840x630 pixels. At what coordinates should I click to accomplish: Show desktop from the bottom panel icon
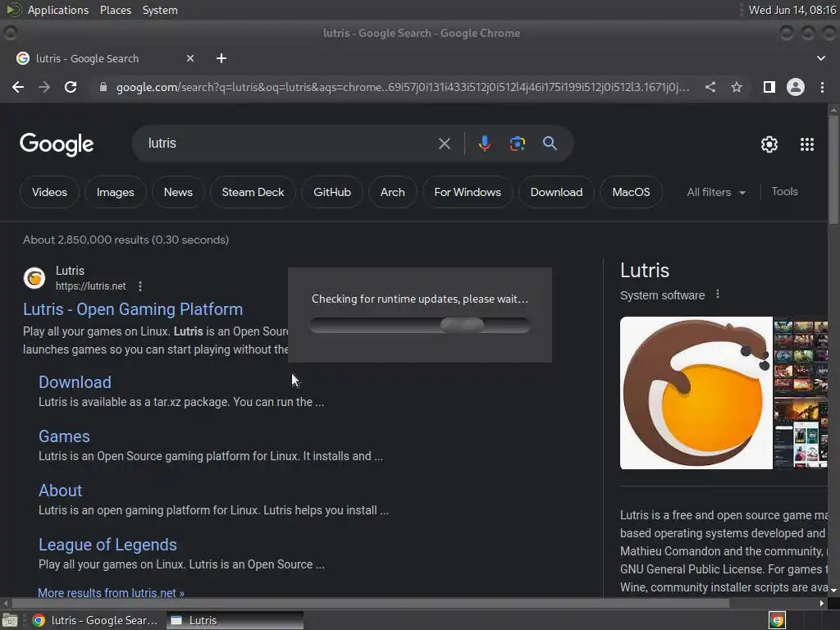[10, 620]
